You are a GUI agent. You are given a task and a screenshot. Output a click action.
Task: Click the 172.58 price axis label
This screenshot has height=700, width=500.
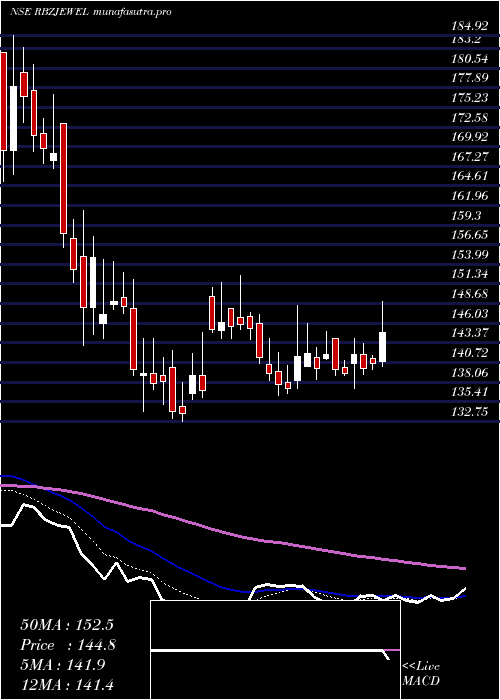[470, 117]
